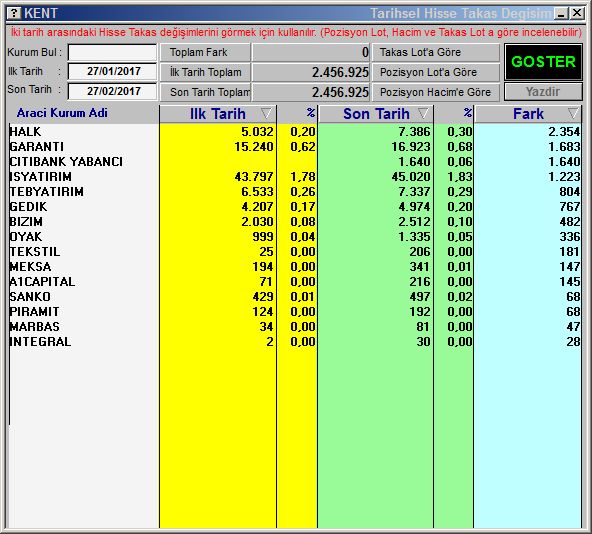Viewport: 592px width, 534px height.
Task: Click the Son Tarih date field
Action: (x=112, y=91)
